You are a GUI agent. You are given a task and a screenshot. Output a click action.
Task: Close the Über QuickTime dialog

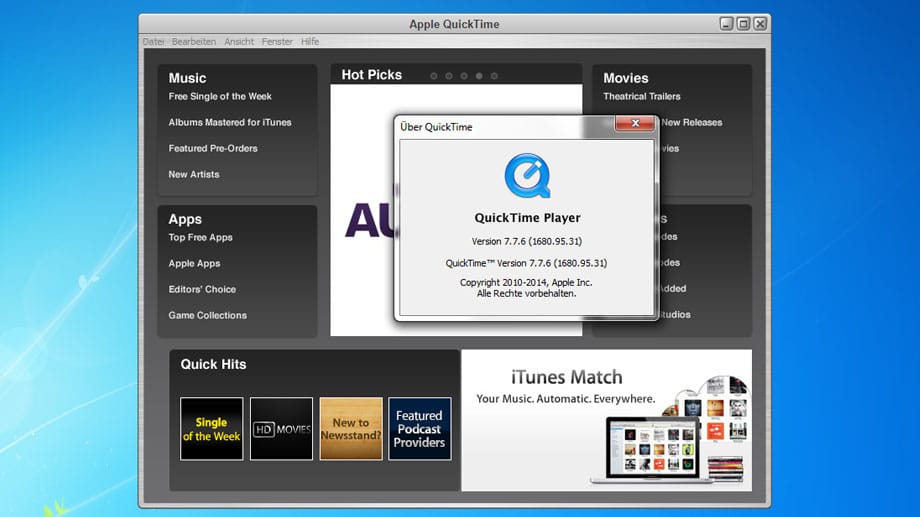pyautogui.click(x=635, y=123)
